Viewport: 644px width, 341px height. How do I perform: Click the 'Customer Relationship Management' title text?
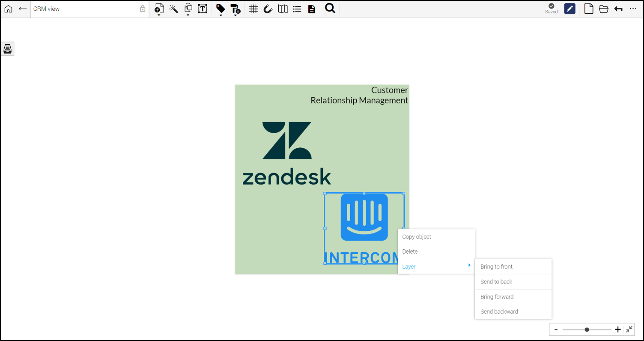pyautogui.click(x=360, y=95)
